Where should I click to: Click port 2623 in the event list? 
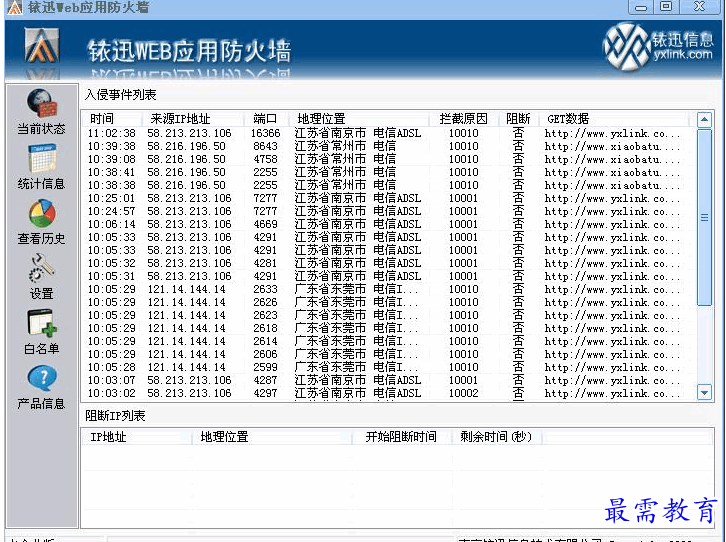[x=265, y=315]
